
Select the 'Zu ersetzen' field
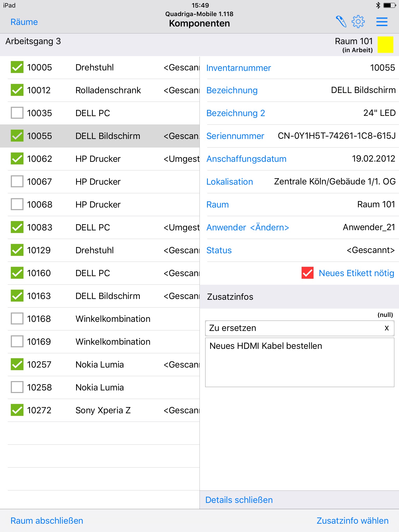click(x=300, y=328)
